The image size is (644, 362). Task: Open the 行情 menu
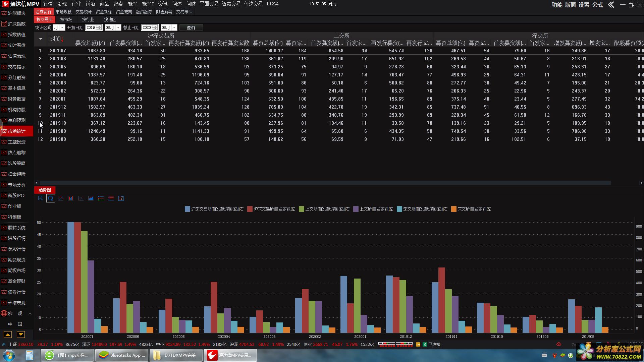click(x=48, y=4)
